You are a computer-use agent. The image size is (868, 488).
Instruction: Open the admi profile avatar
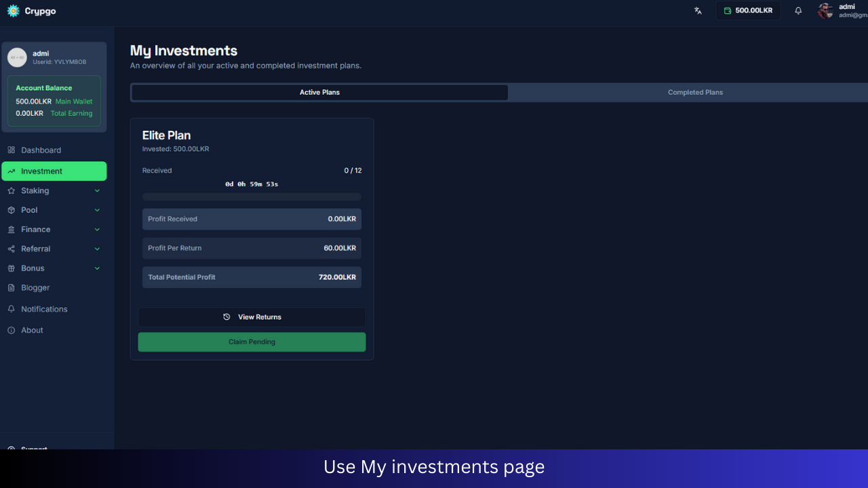tap(825, 10)
